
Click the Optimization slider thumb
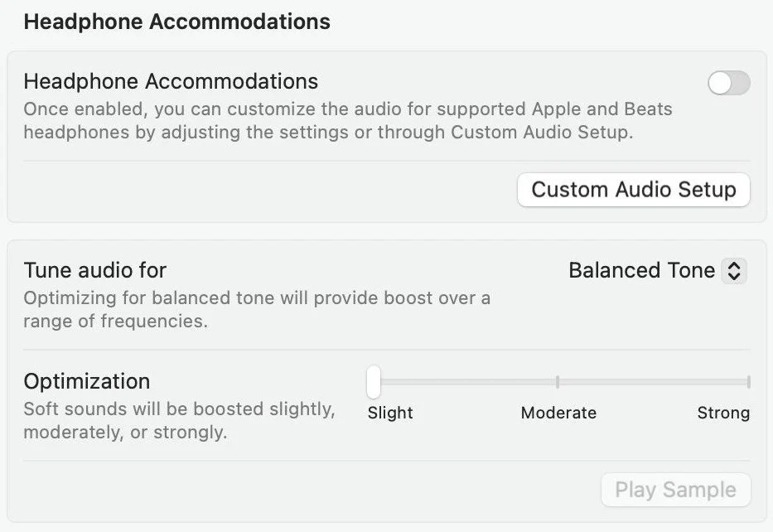pos(374,382)
